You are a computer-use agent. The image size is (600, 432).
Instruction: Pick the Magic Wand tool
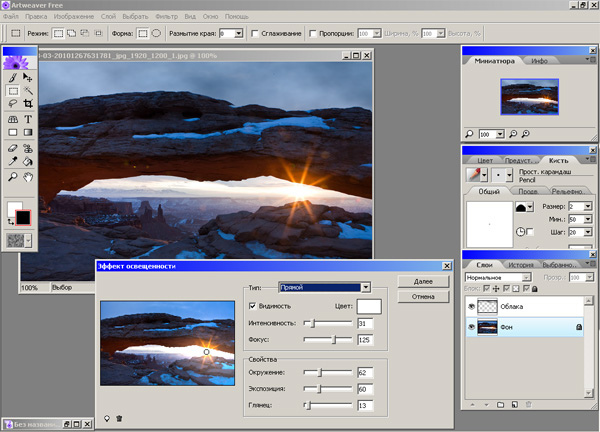point(28,90)
